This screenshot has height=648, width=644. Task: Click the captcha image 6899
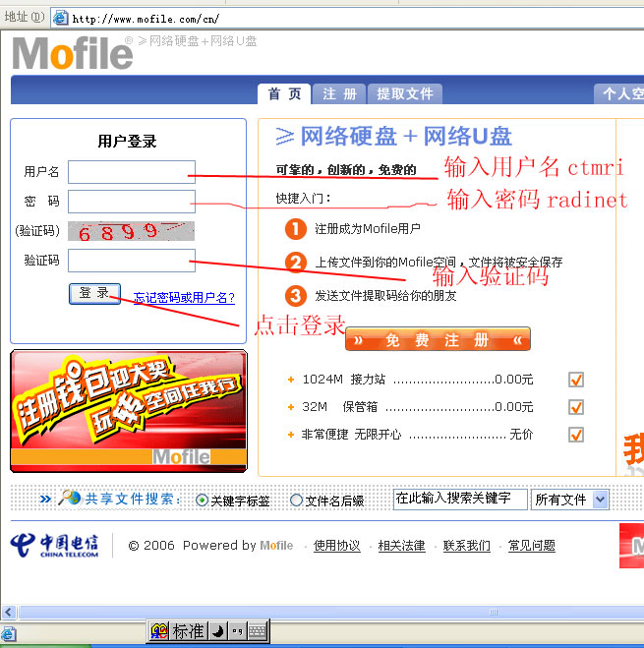point(131,231)
